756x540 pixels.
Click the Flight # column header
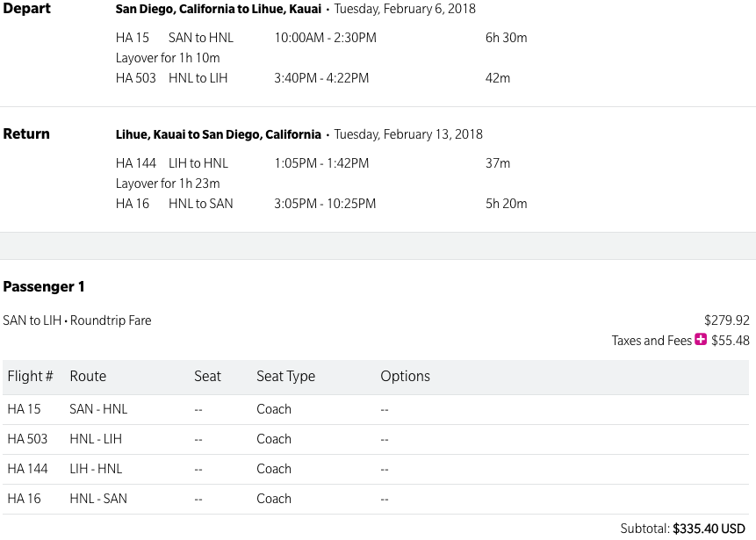(x=30, y=376)
